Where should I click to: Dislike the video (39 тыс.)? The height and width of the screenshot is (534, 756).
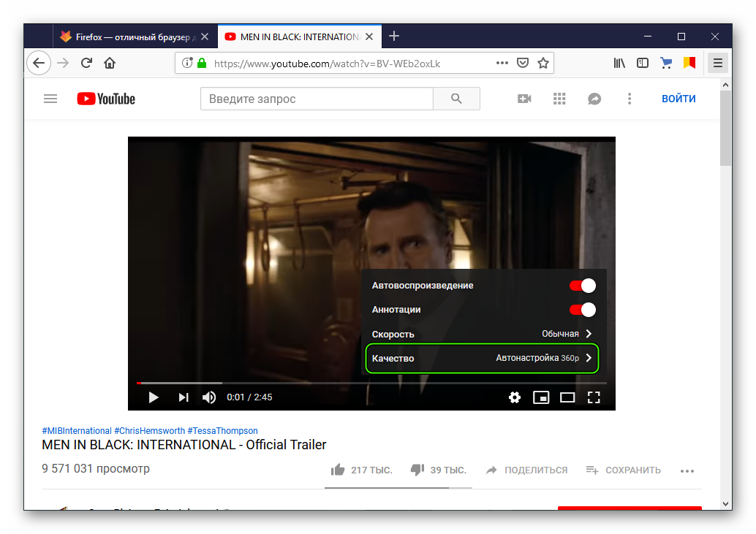point(438,470)
